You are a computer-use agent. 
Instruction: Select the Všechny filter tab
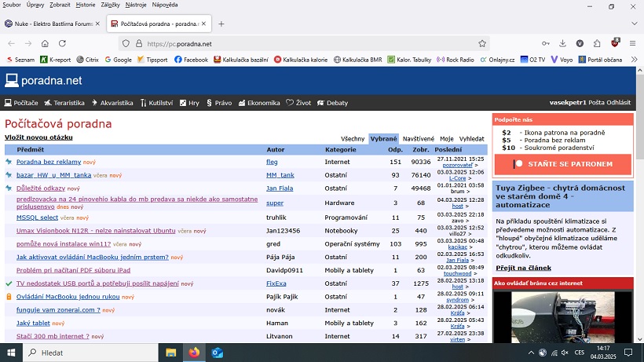(x=353, y=138)
